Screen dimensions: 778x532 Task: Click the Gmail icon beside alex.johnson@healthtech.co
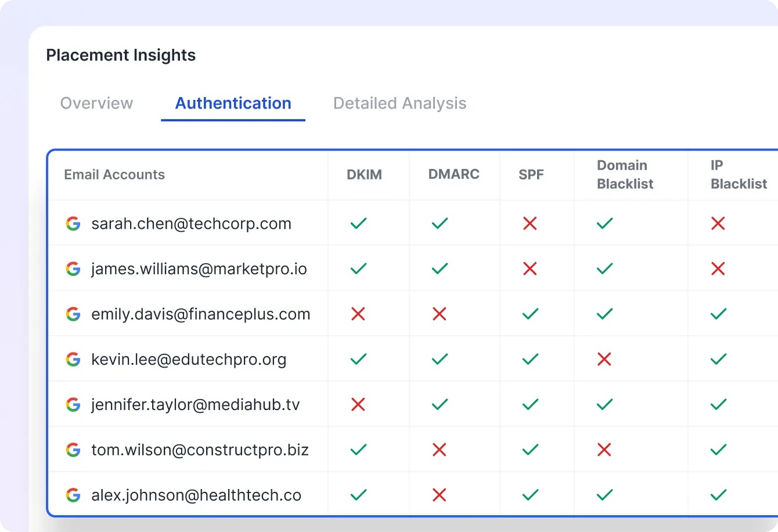point(73,495)
